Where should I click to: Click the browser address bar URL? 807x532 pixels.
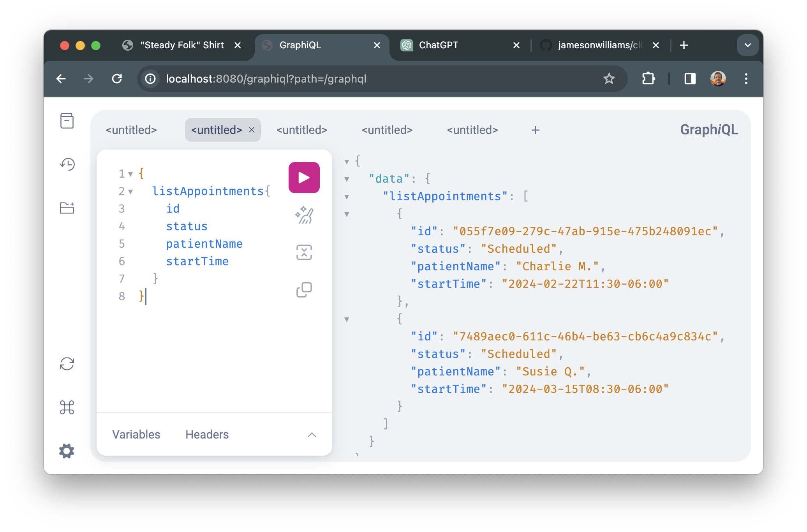(x=266, y=79)
